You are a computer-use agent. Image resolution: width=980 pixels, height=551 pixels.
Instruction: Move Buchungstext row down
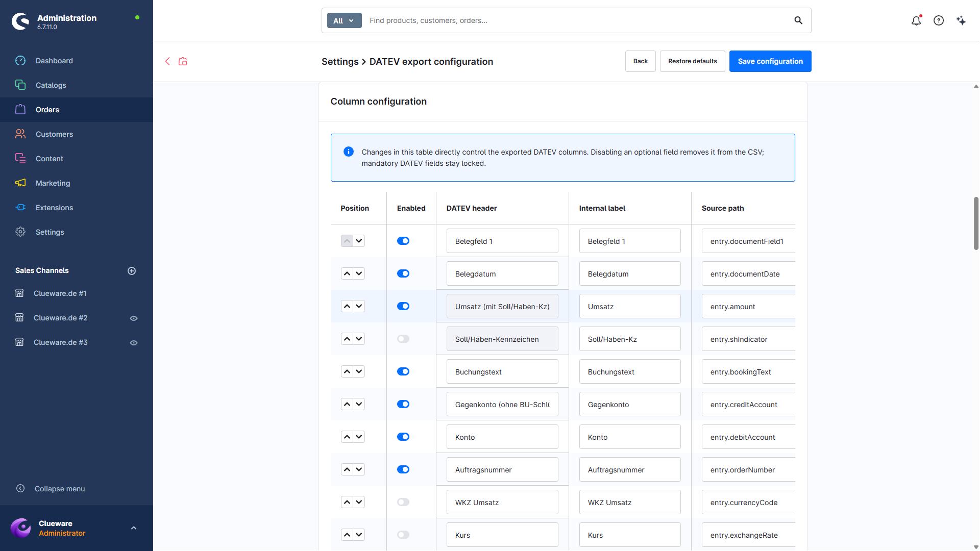359,371
